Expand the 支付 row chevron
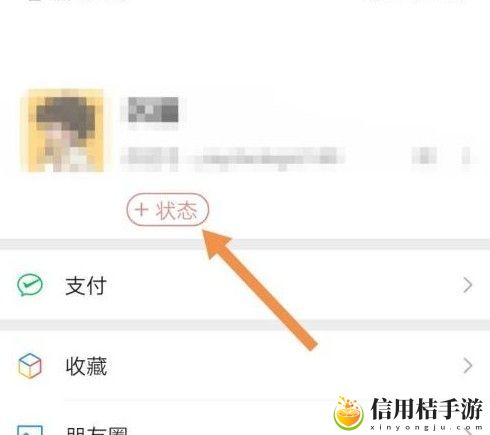490x435 pixels. 468,286
